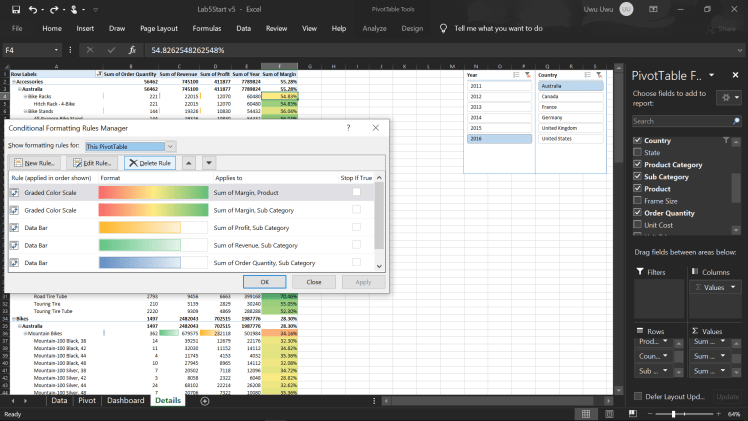Open Show formatting rules for dropdown
Image resolution: width=748 pixels, height=421 pixels.
tap(170, 146)
